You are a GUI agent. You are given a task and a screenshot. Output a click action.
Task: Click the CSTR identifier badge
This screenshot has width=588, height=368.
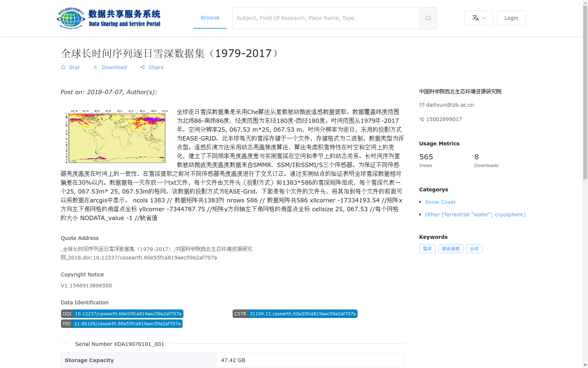click(295, 314)
